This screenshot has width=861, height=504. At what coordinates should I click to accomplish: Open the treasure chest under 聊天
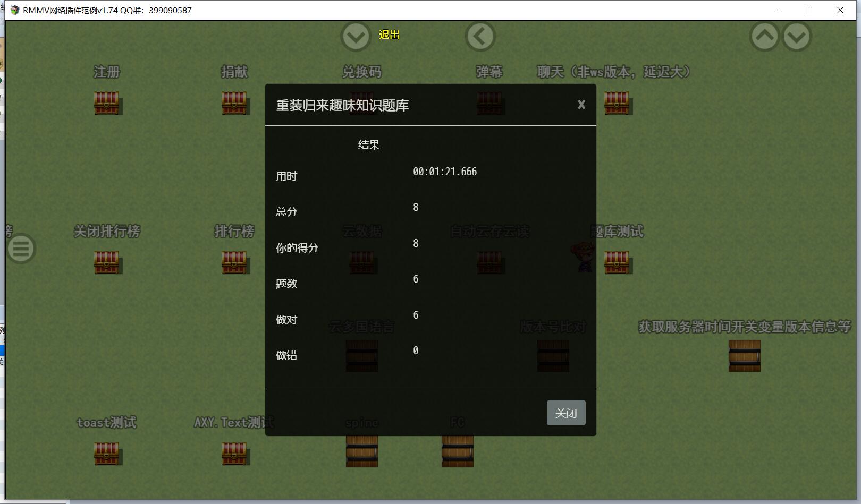tap(617, 103)
